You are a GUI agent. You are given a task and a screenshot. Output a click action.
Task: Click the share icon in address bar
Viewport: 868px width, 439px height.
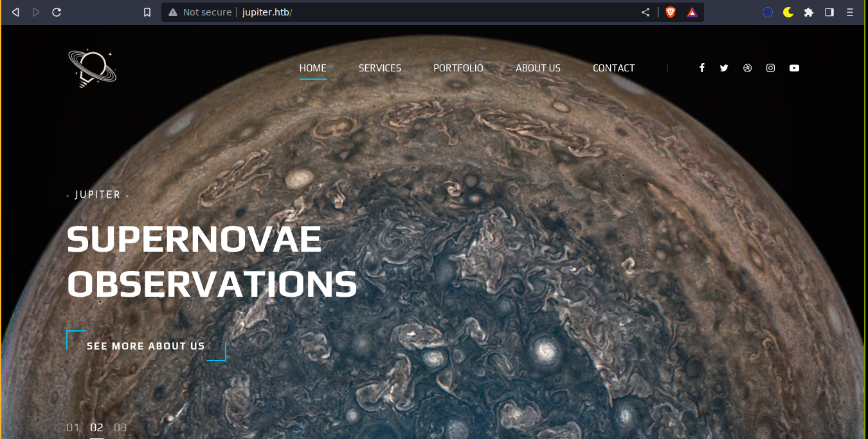point(646,12)
